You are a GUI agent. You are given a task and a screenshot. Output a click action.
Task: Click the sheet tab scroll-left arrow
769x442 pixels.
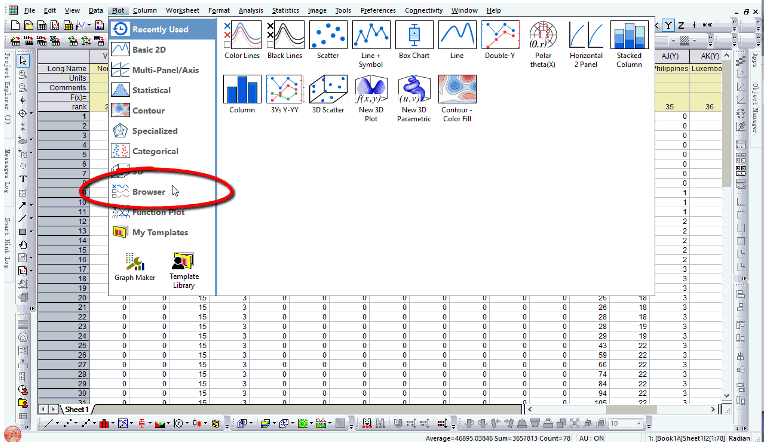[43, 409]
